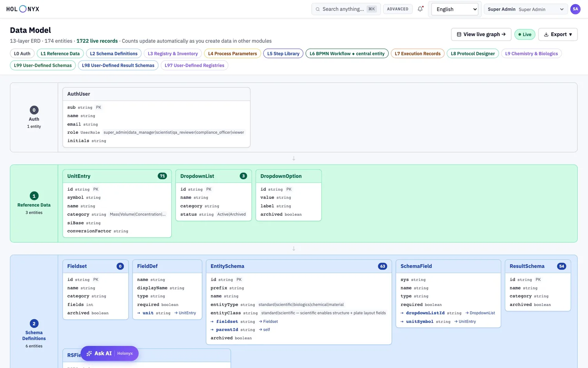Select the L7 Execution Records chip

417,54
